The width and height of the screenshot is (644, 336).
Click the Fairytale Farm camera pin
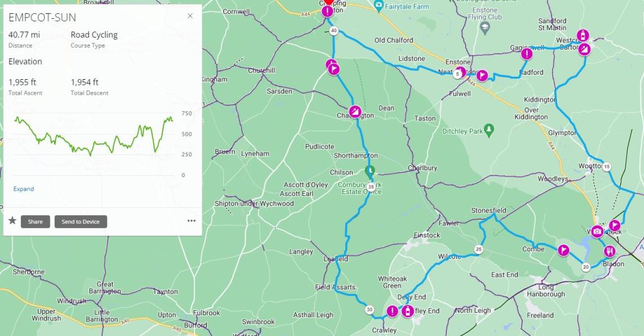[379, 6]
